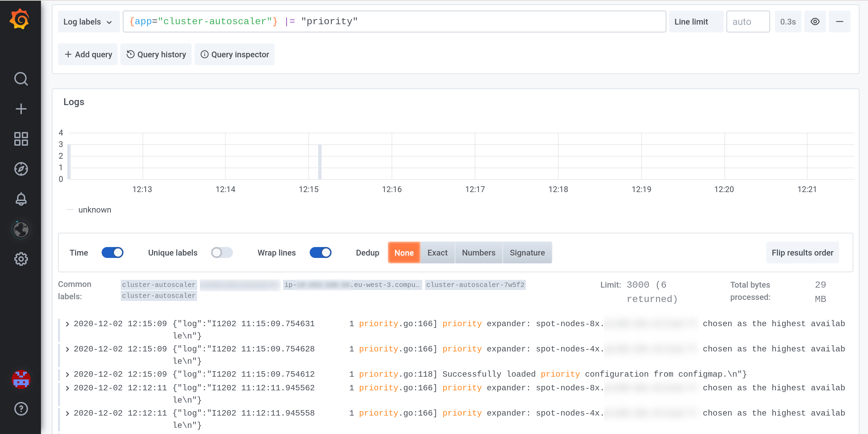Disable the Wrap lines toggle
The height and width of the screenshot is (434, 868).
click(320, 252)
